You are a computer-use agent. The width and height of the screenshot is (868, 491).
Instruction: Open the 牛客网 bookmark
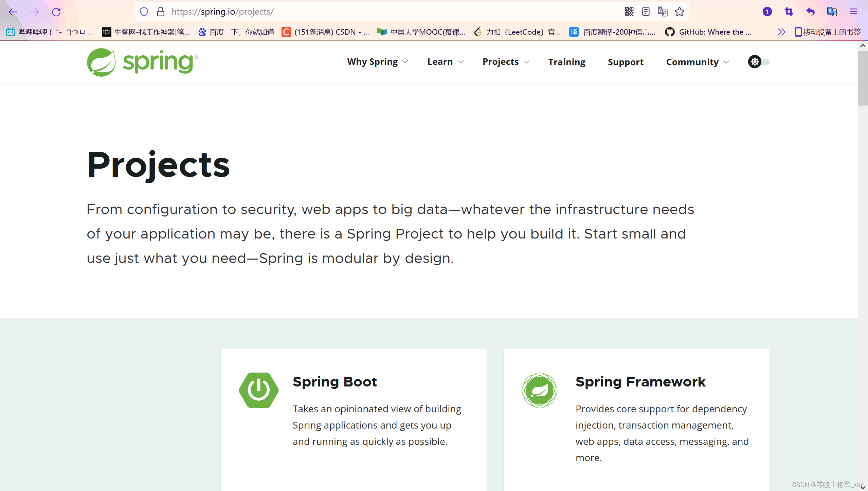click(146, 32)
